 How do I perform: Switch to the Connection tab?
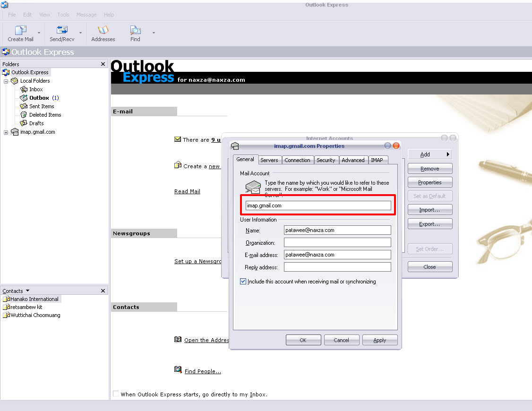point(297,160)
